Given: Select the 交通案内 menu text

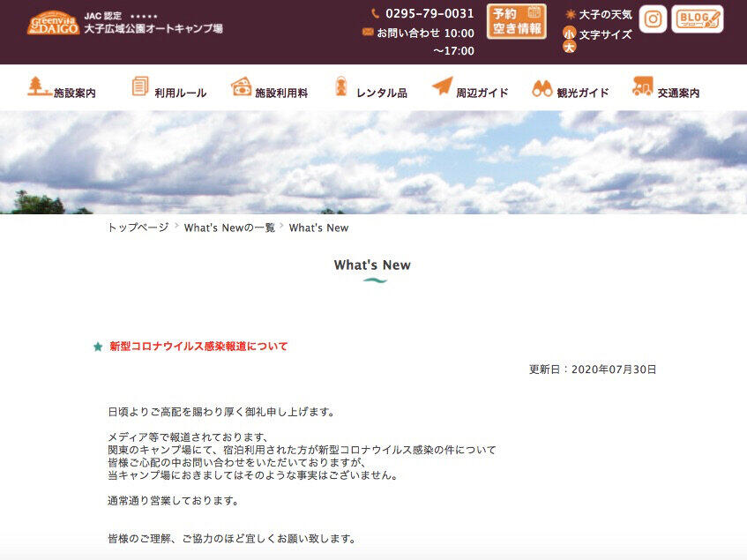Looking at the screenshot, I should [x=678, y=93].
